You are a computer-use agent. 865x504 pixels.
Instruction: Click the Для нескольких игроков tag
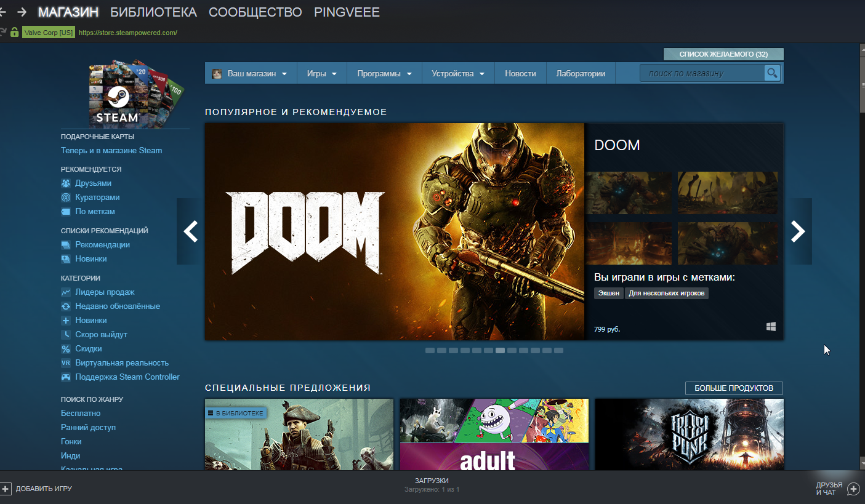click(x=667, y=294)
